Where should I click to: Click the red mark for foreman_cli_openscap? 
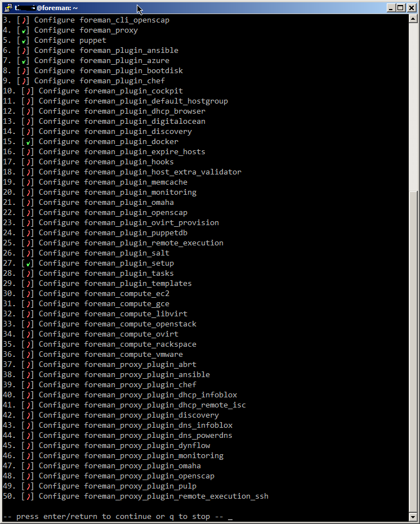coord(24,20)
